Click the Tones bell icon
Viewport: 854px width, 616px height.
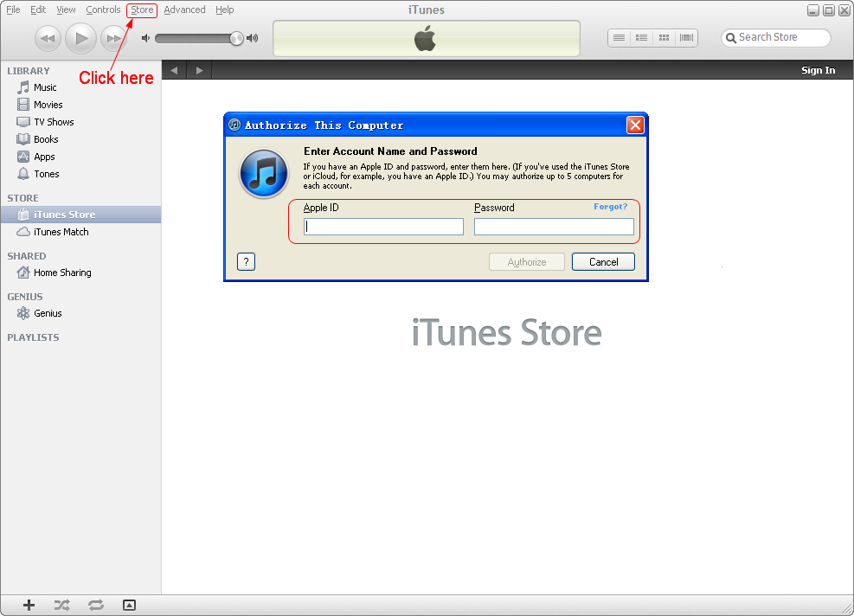[23, 174]
